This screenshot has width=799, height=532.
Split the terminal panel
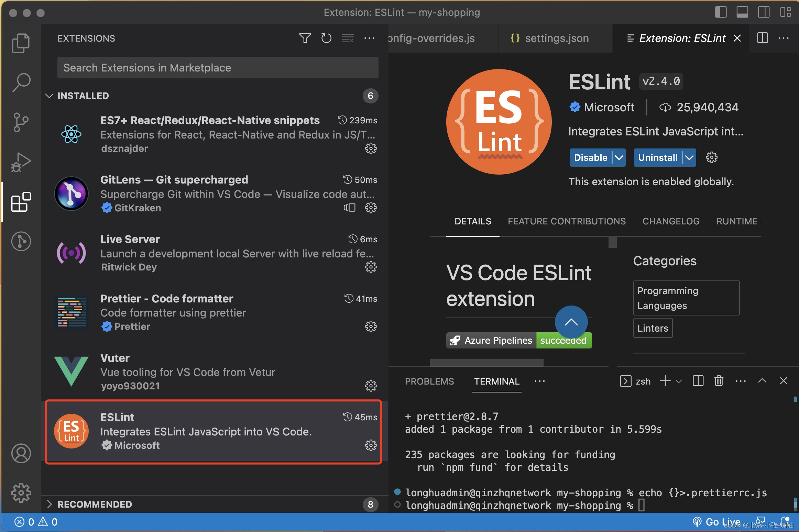(698, 381)
